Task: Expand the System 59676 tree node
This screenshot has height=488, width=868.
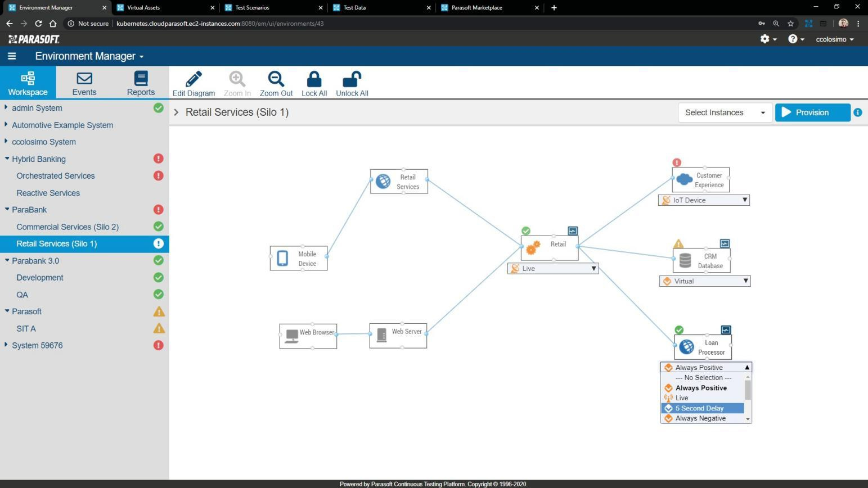Action: click(6, 345)
